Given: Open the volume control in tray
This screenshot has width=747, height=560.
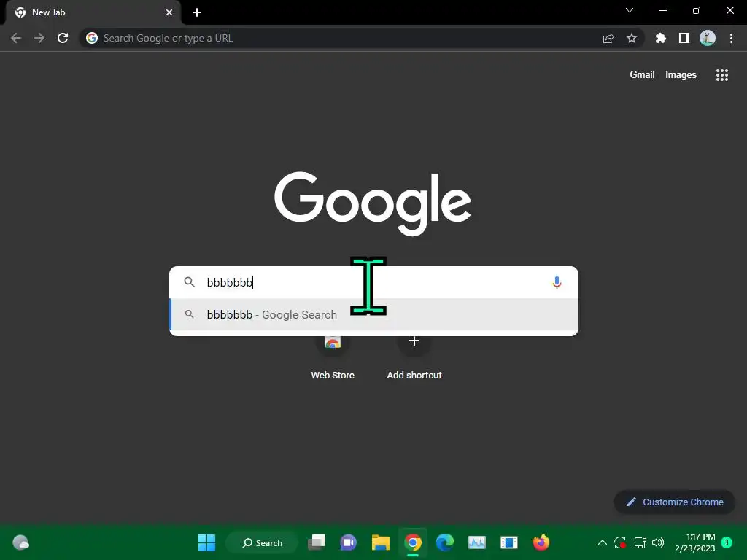Looking at the screenshot, I should coord(658,542).
